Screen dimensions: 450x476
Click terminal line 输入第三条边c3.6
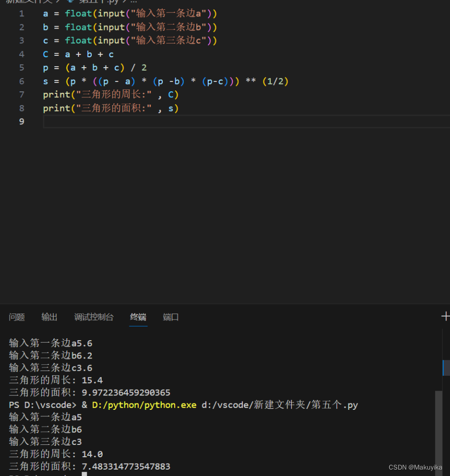pyautogui.click(x=50, y=368)
